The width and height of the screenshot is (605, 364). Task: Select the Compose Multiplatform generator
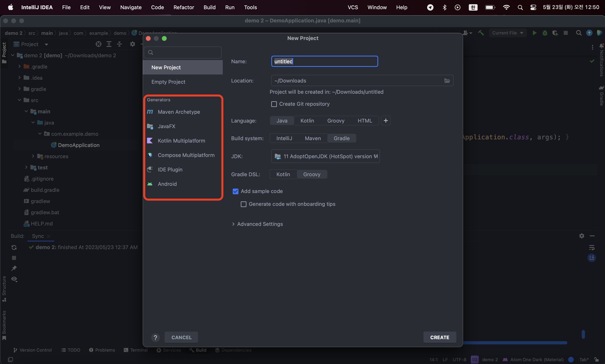183,155
